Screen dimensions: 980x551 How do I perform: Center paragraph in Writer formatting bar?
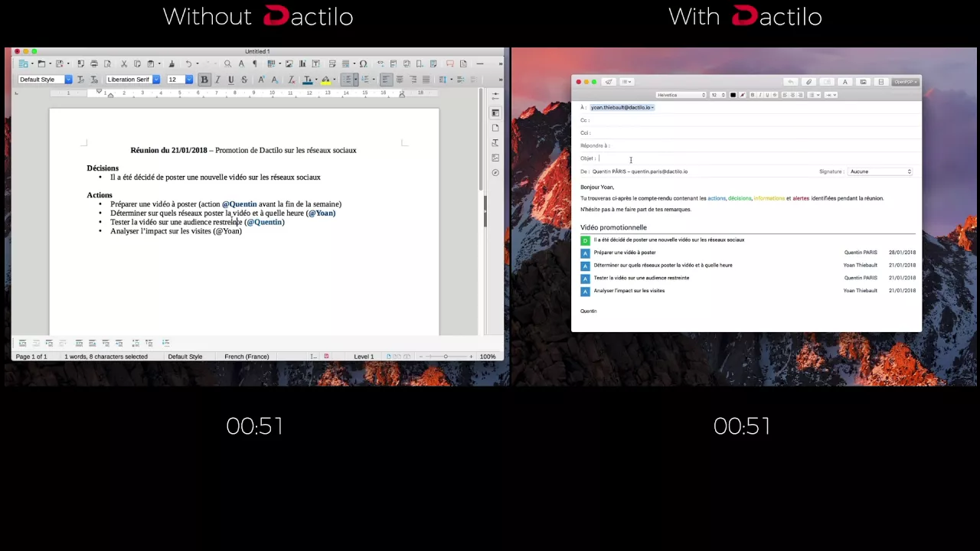coord(400,80)
